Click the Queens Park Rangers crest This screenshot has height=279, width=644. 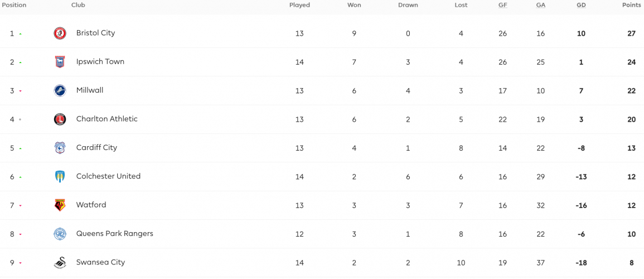[x=60, y=234]
